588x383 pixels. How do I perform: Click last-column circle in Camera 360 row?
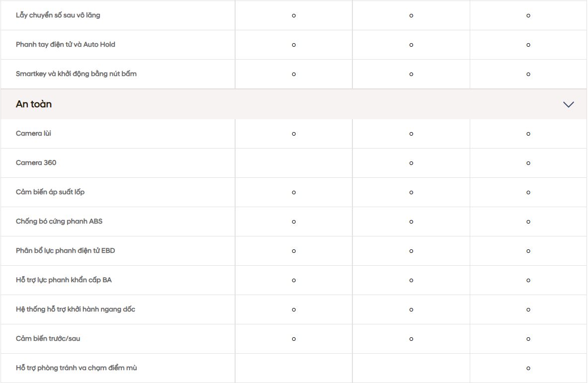(x=528, y=163)
